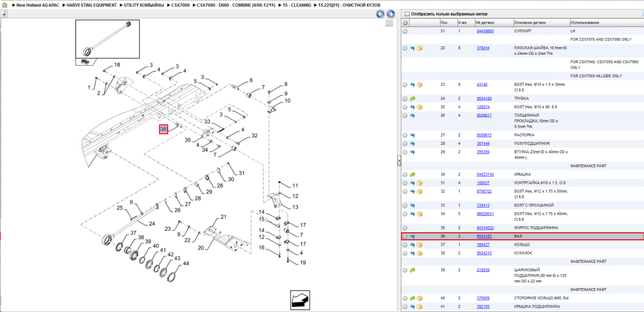The image size is (644, 312).
Task: Click blue arrow icon on ВАЛ row
Action: [x=412, y=237]
